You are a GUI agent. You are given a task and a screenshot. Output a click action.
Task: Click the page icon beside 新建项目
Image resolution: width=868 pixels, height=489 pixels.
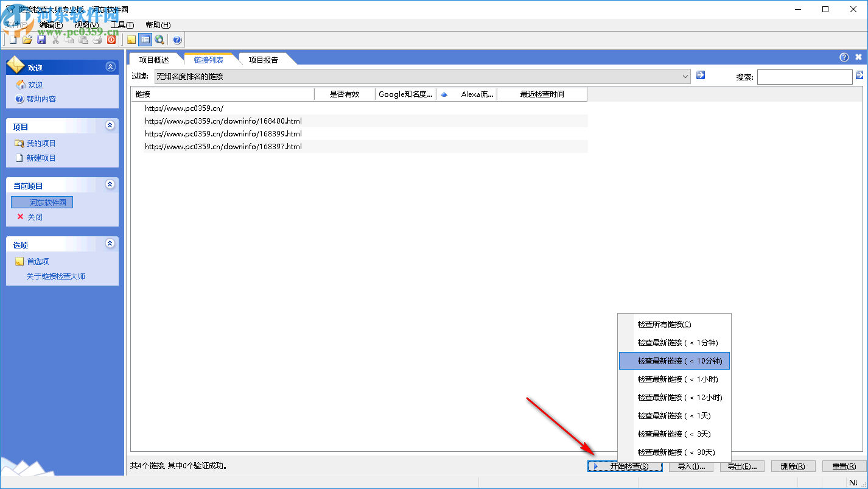[19, 158]
